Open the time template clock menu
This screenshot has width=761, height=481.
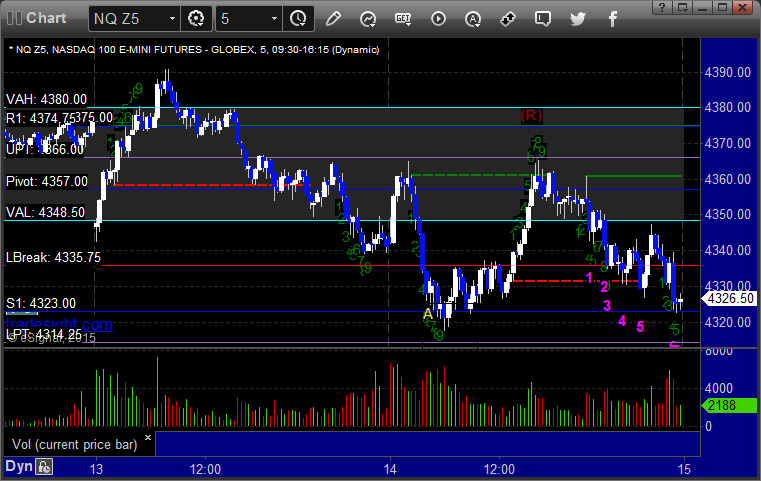[298, 19]
